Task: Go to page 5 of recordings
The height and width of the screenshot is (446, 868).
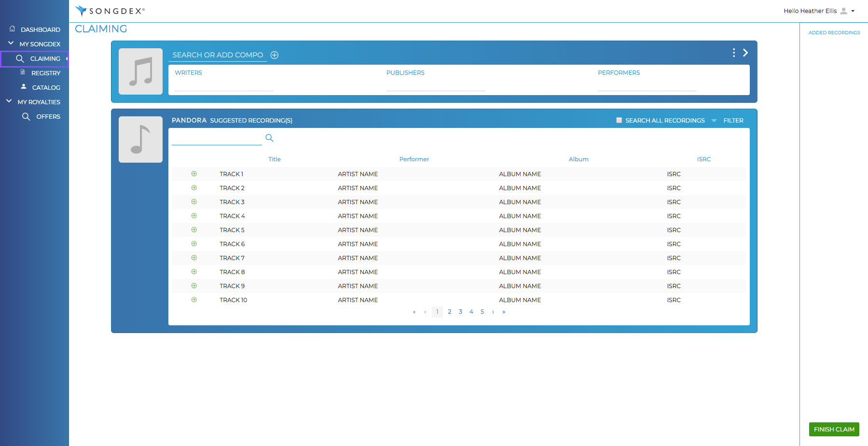Action: (482, 312)
